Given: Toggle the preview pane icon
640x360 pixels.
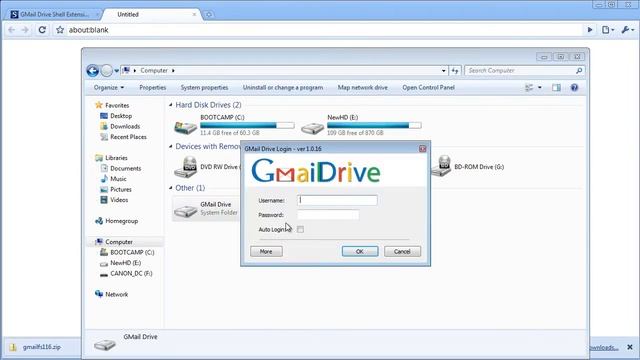Looking at the screenshot, I should 556,87.
